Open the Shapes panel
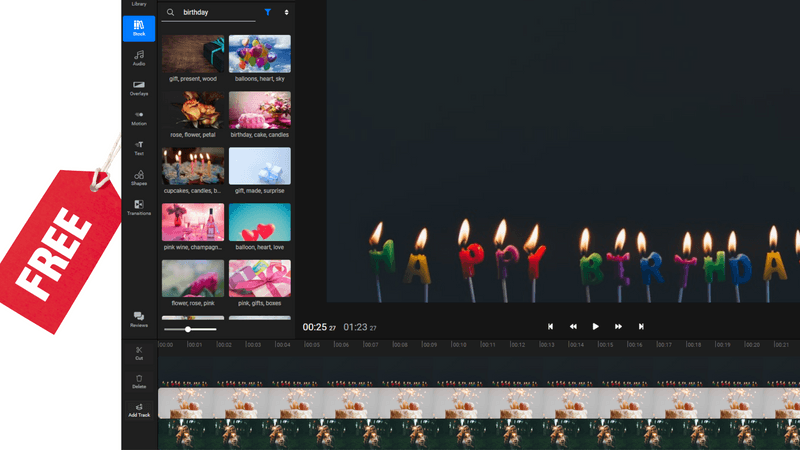The height and width of the screenshot is (450, 800). click(x=139, y=178)
